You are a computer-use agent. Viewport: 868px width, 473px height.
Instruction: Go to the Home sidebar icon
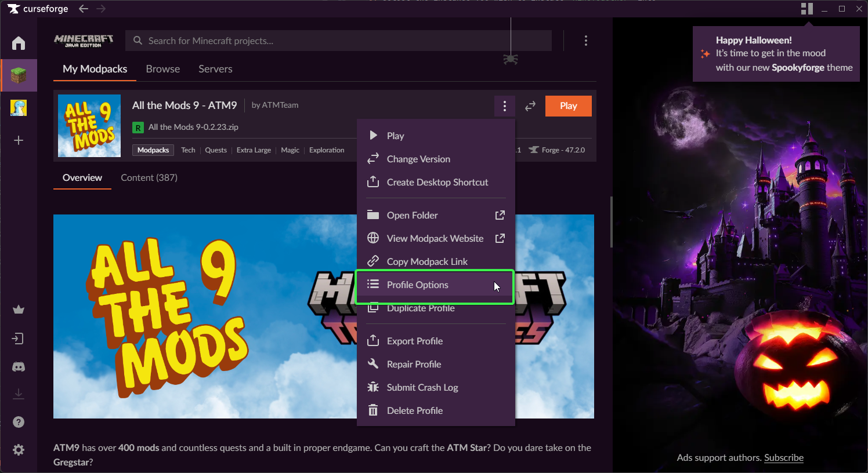(x=19, y=43)
